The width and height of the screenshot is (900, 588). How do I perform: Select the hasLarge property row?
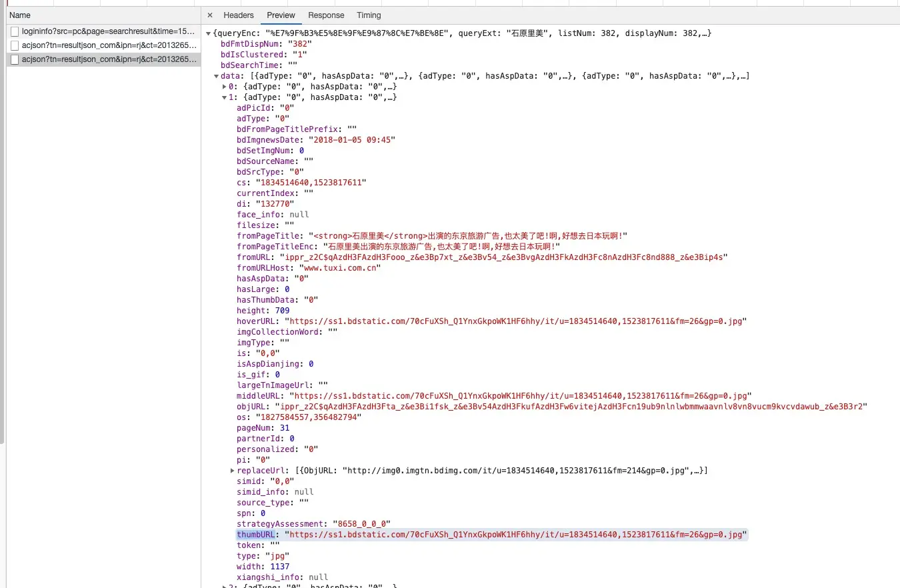[263, 289]
